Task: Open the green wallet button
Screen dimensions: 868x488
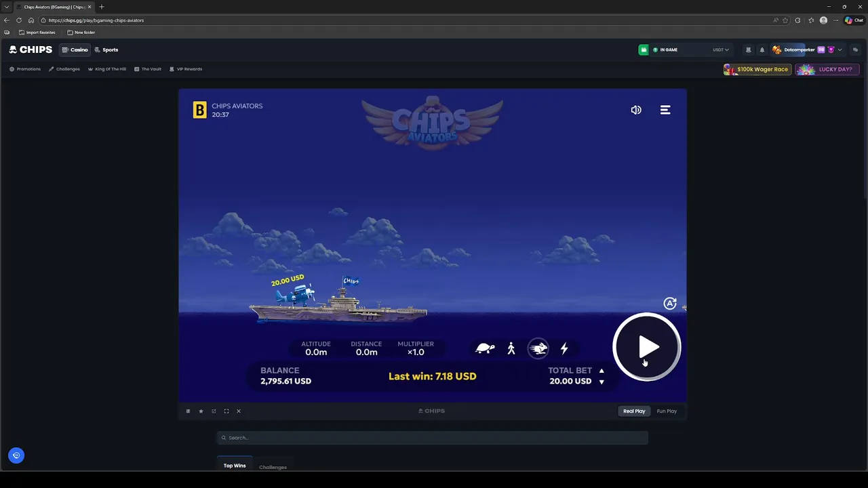Action: point(643,49)
